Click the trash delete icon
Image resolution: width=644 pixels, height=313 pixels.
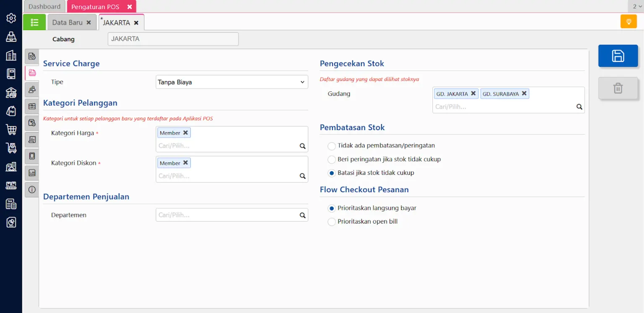[618, 88]
